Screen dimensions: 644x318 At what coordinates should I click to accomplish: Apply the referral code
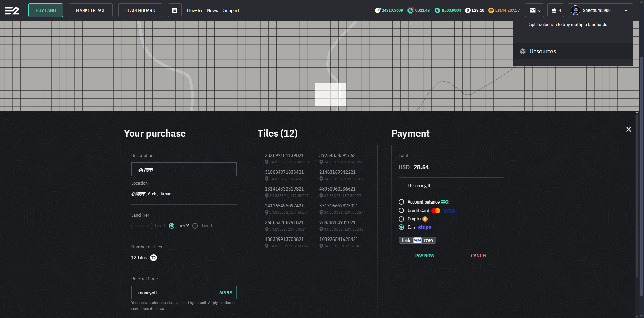point(226,293)
